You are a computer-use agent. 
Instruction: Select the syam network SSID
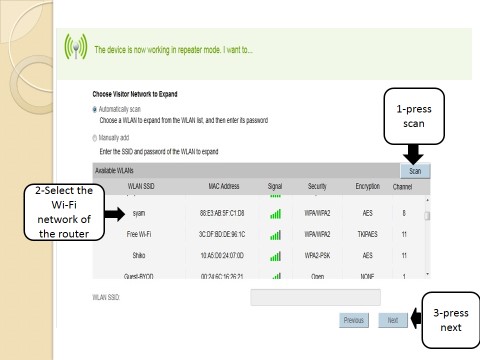click(x=139, y=213)
